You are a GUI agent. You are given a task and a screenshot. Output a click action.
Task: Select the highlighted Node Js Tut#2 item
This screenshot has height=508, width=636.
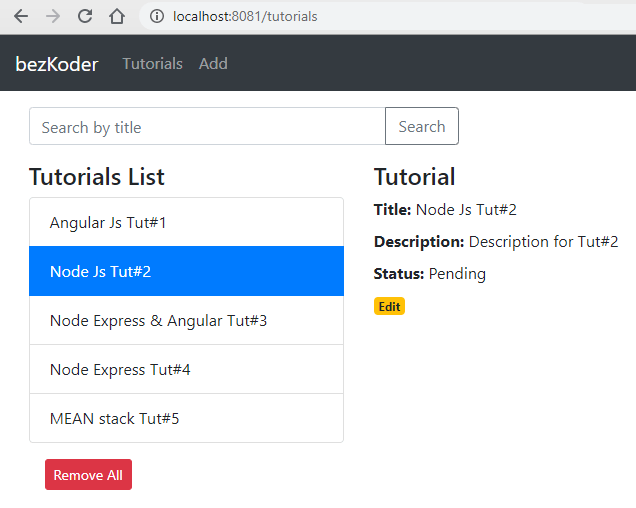pyautogui.click(x=187, y=271)
